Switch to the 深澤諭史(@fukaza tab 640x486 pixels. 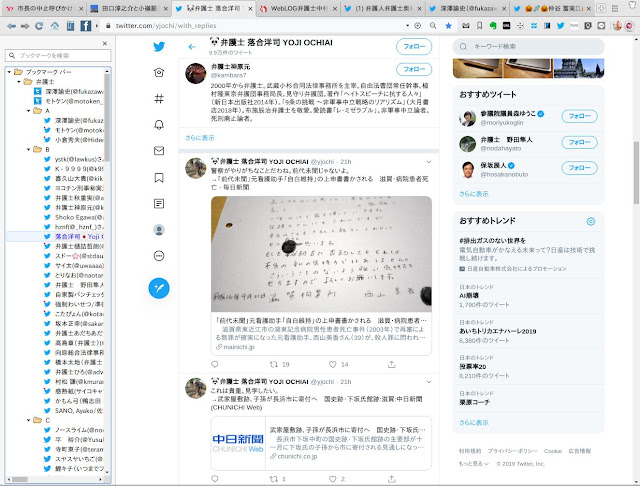coord(468,9)
